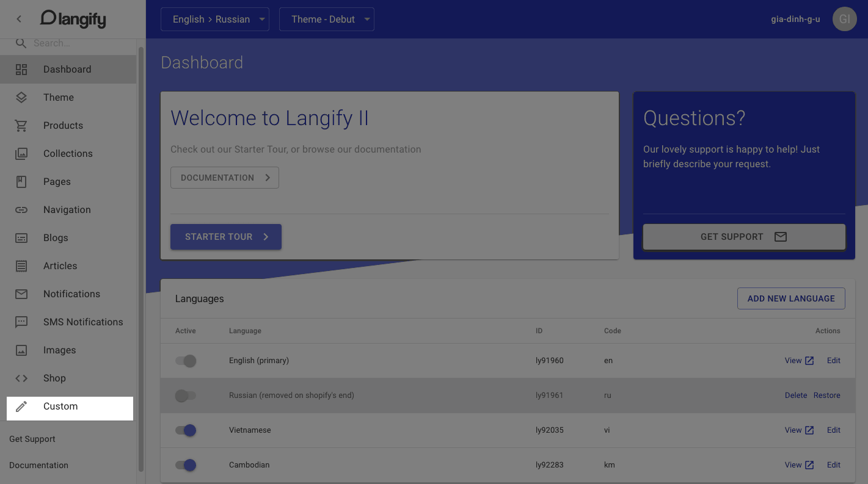Select Articles menu item
Screen dimensions: 868x484
(68, 266)
